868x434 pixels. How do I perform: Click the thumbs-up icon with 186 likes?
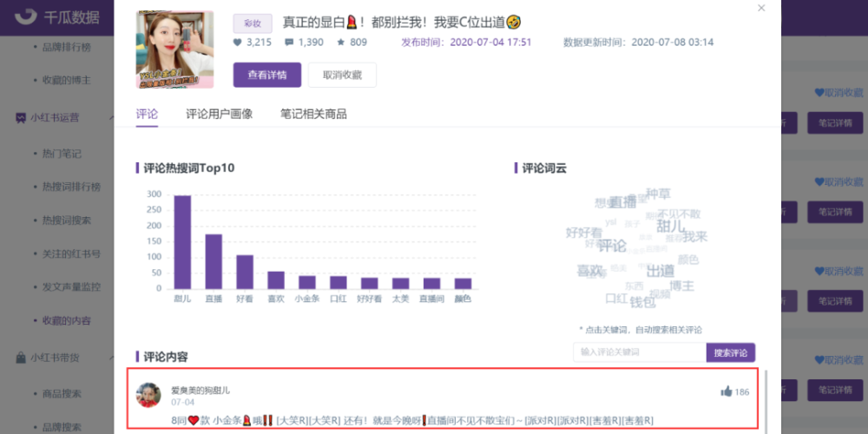[726, 392]
